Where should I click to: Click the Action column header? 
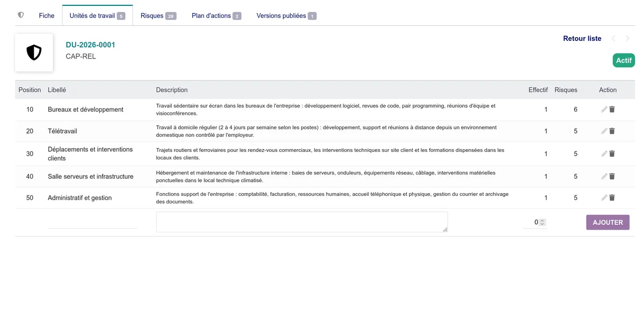(x=608, y=90)
